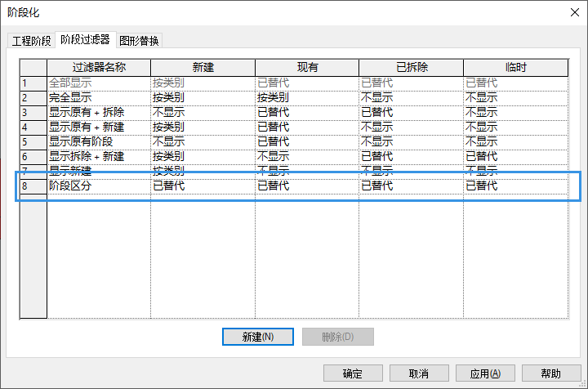
Task: Click the 临时 column header
Action: click(516, 68)
